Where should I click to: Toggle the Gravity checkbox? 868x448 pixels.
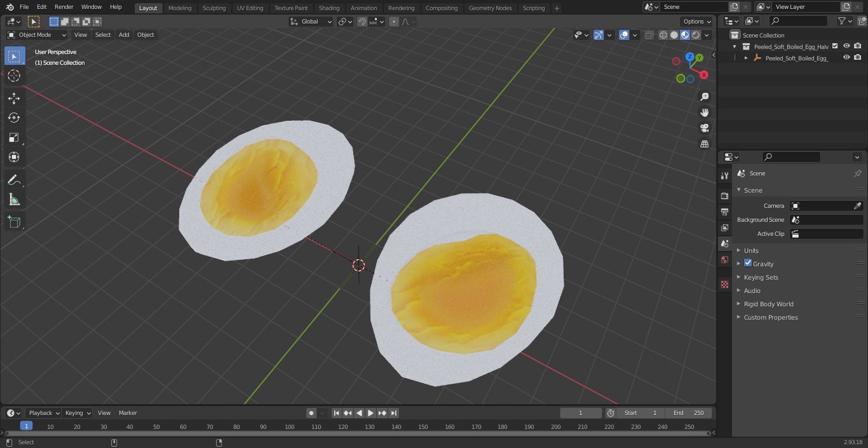748,263
